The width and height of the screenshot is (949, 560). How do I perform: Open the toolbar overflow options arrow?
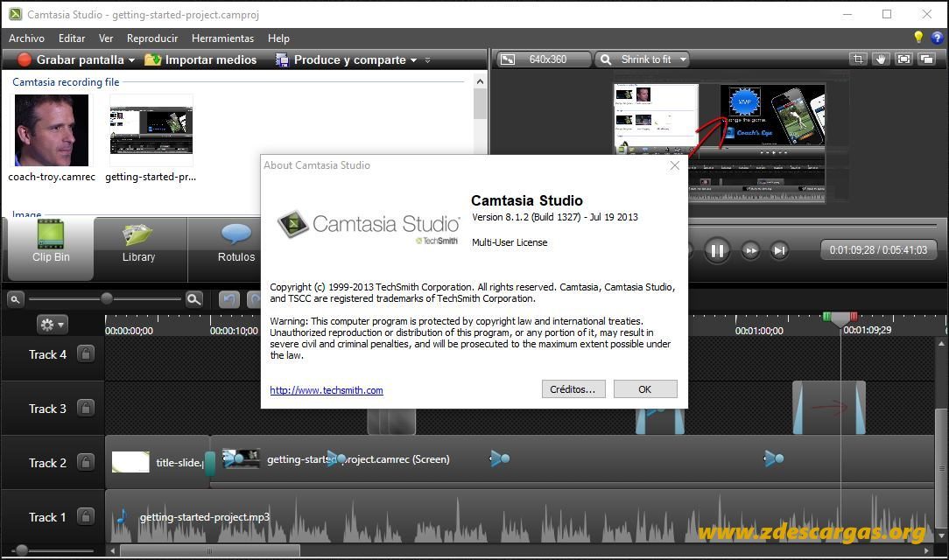pyautogui.click(x=427, y=59)
